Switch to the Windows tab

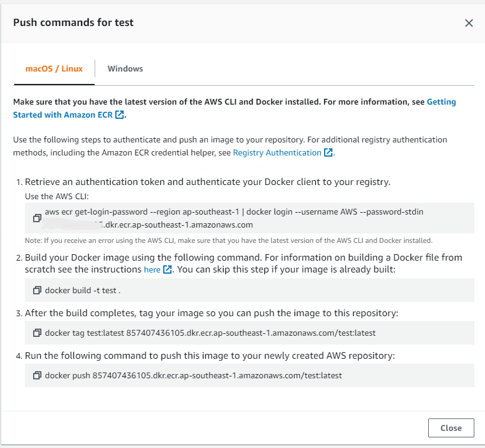(x=125, y=69)
